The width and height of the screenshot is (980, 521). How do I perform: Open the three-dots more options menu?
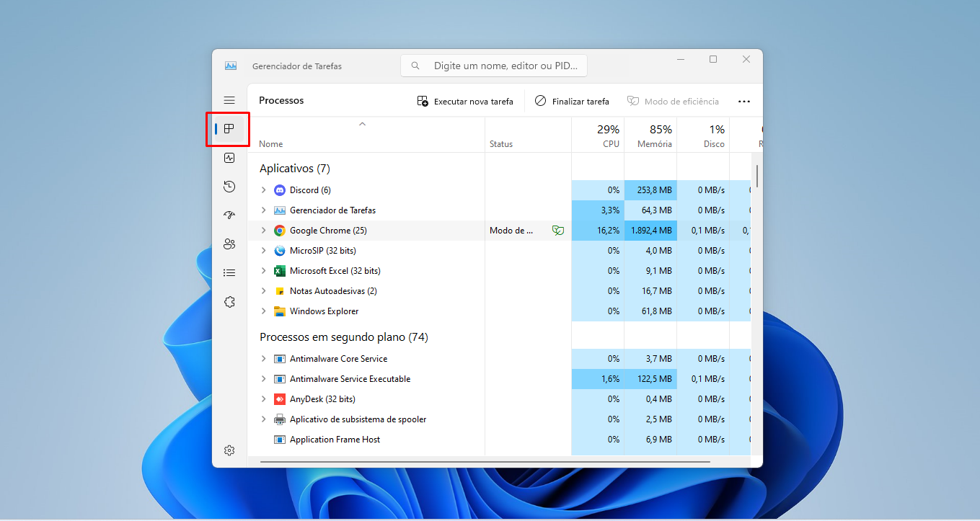click(x=744, y=102)
